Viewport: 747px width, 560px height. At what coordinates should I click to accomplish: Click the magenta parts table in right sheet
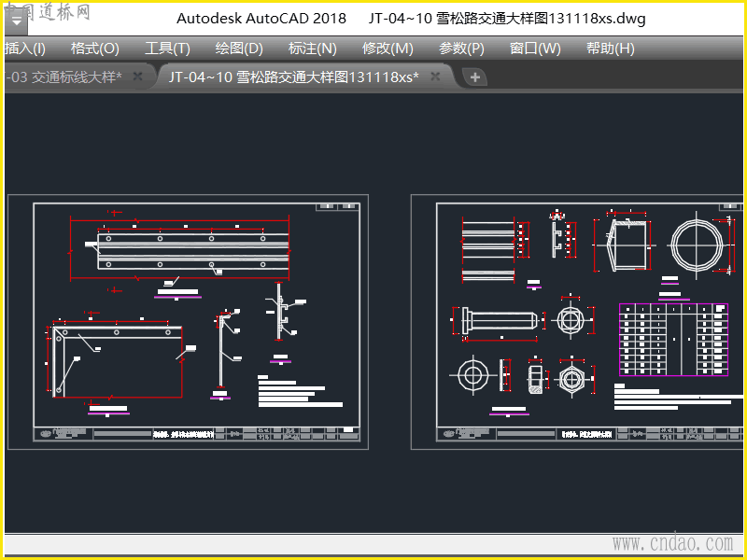click(x=673, y=340)
